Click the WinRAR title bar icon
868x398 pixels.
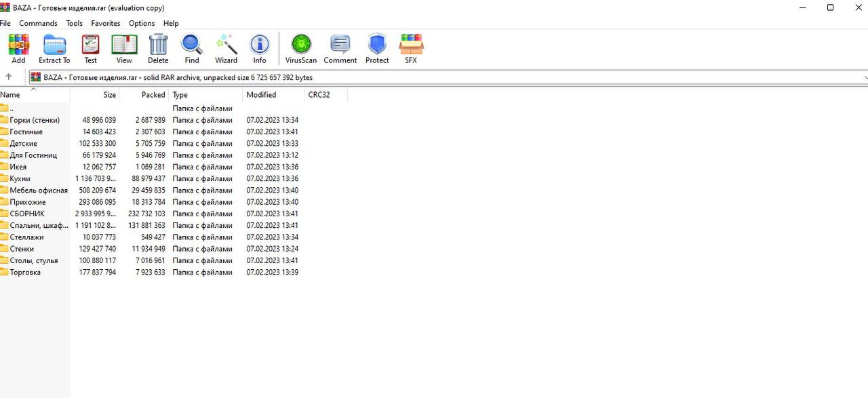[4, 7]
